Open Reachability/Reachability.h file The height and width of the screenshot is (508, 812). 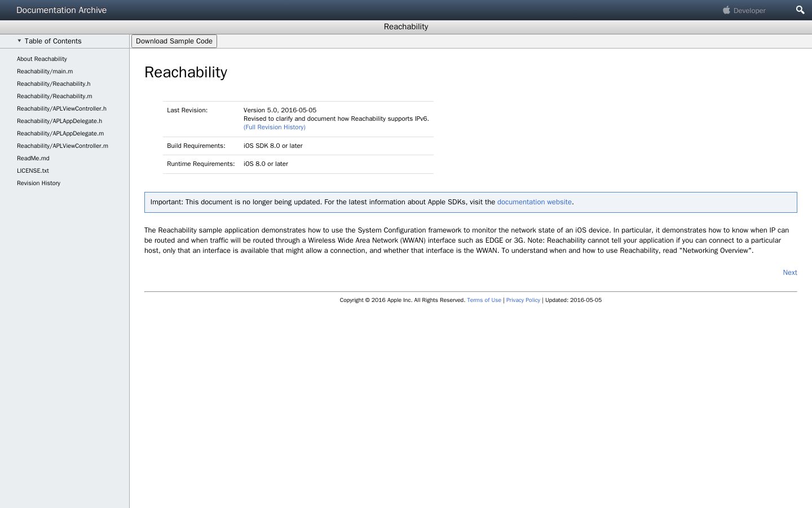click(x=54, y=84)
